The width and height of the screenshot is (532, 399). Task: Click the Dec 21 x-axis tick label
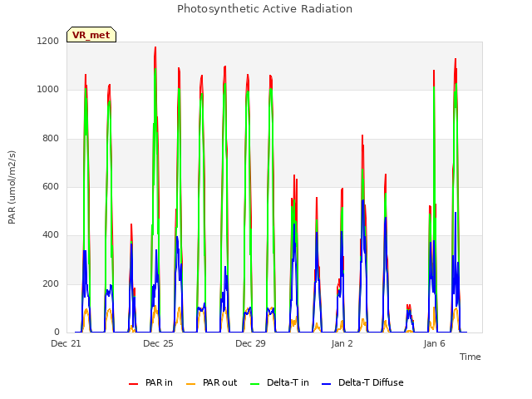[66, 343]
